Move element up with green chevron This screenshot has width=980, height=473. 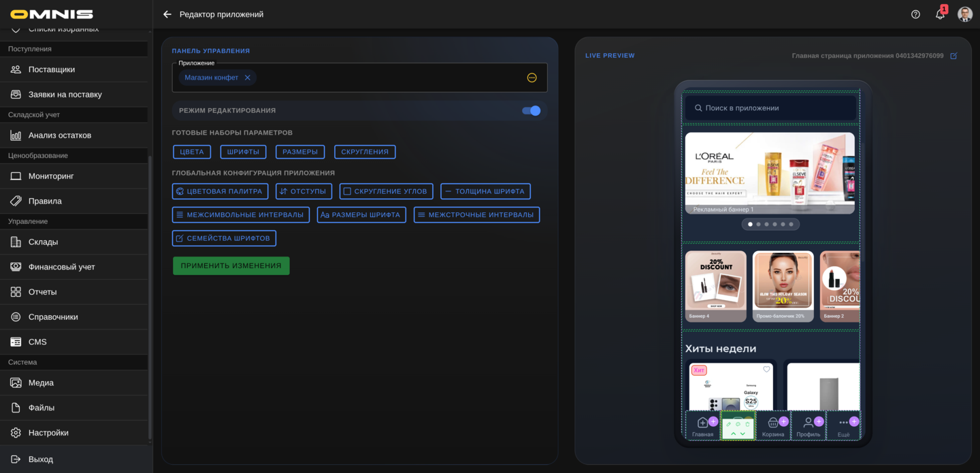pyautogui.click(x=733, y=434)
